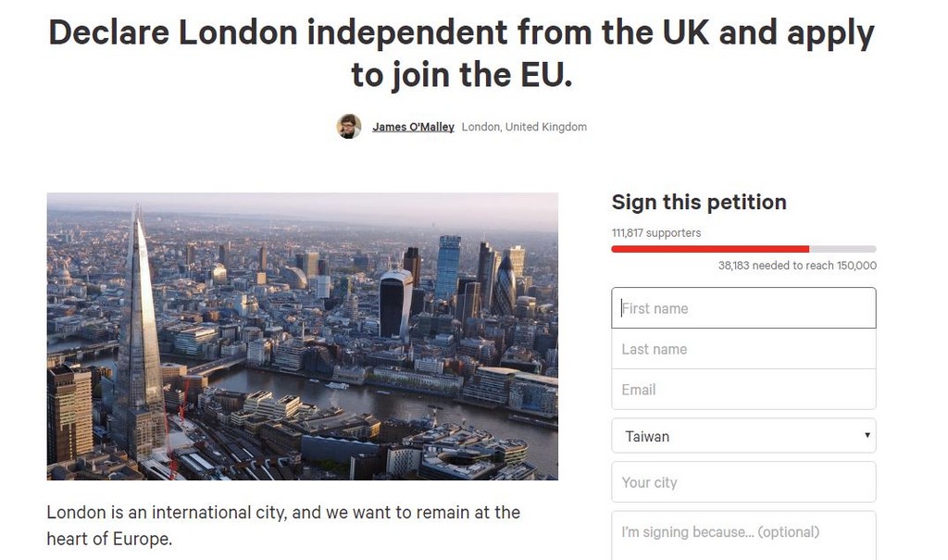The image size is (948, 560).
Task: Click the London, United Kingdom location text
Action: point(524,127)
